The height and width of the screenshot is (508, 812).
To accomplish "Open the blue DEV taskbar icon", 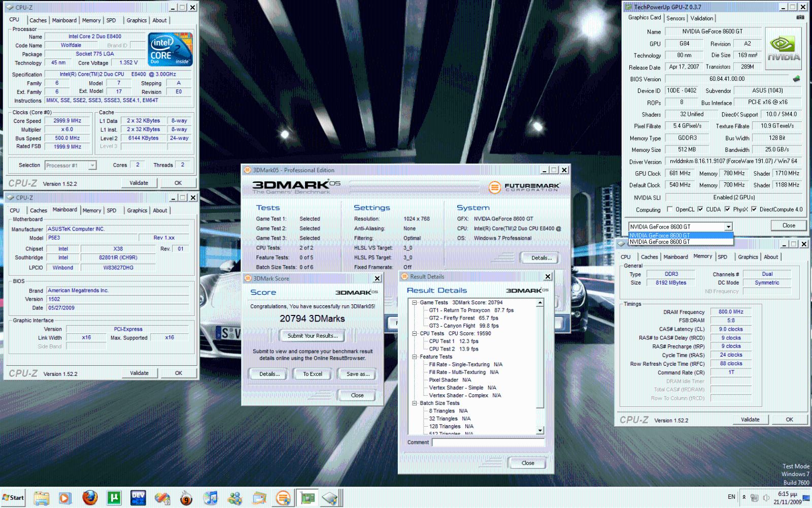I will click(x=138, y=498).
